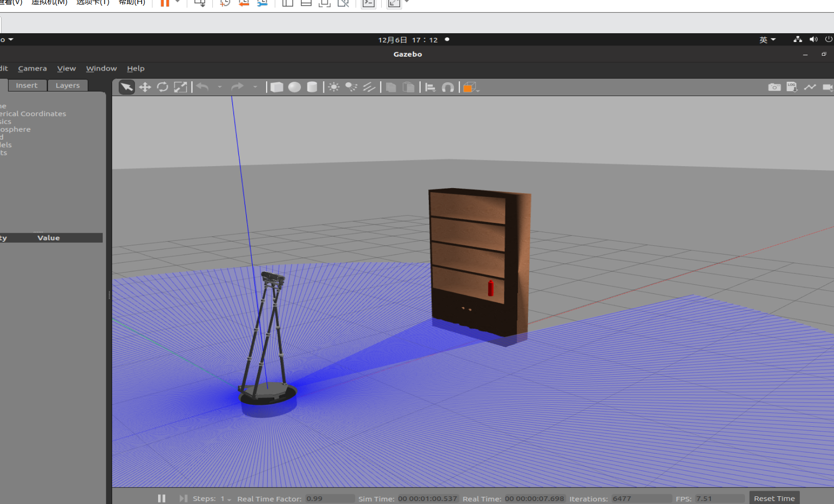Screen dimensions: 834x504
Task: Click the Iterations value field
Action: (x=642, y=498)
